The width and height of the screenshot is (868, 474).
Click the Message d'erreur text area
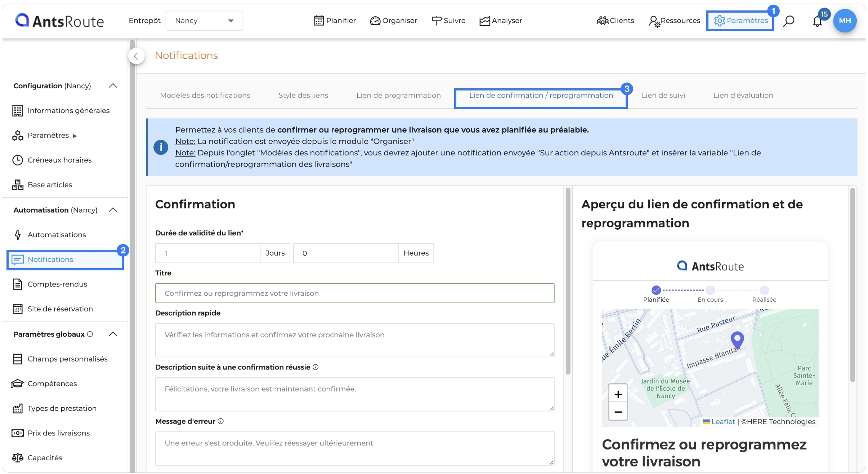pos(355,448)
